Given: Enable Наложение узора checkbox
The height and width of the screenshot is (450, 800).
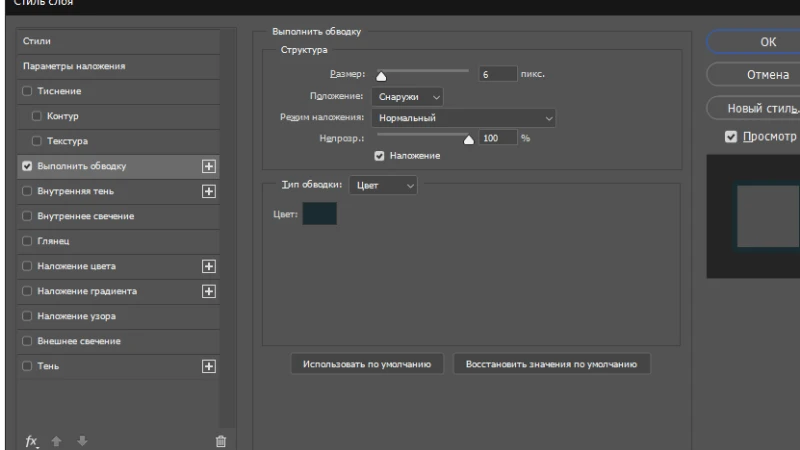Looking at the screenshot, I should [x=27, y=316].
